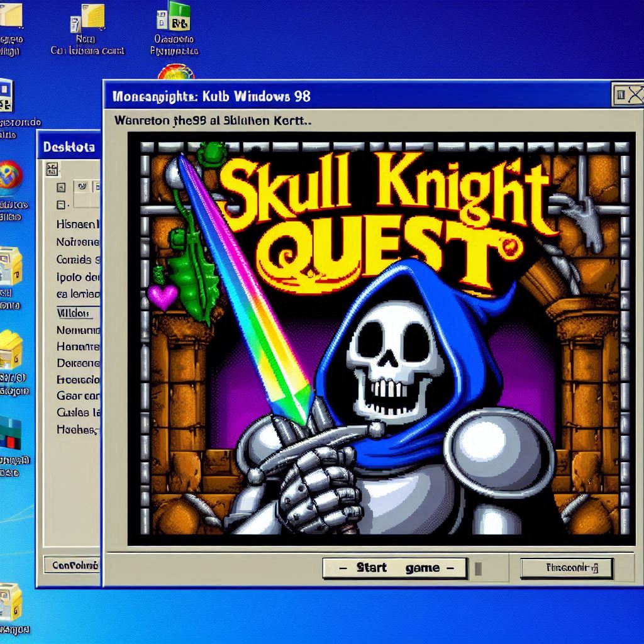Screen dimensions: 644x644
Task: Click the round colorful icon peeking above game window
Action: [176, 72]
